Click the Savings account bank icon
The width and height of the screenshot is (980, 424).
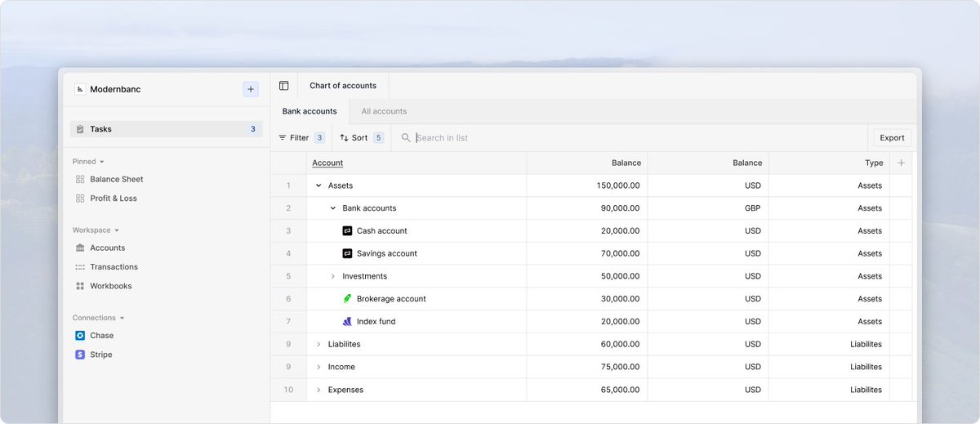[x=347, y=253]
